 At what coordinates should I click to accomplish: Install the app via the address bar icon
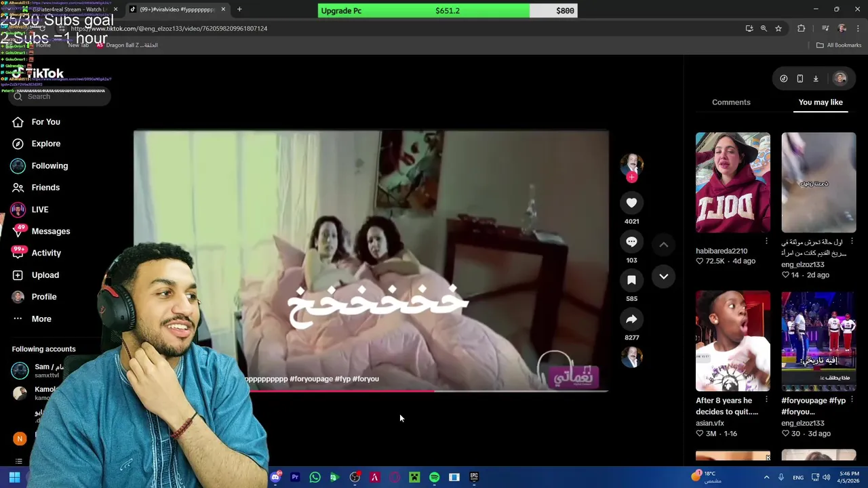(749, 28)
